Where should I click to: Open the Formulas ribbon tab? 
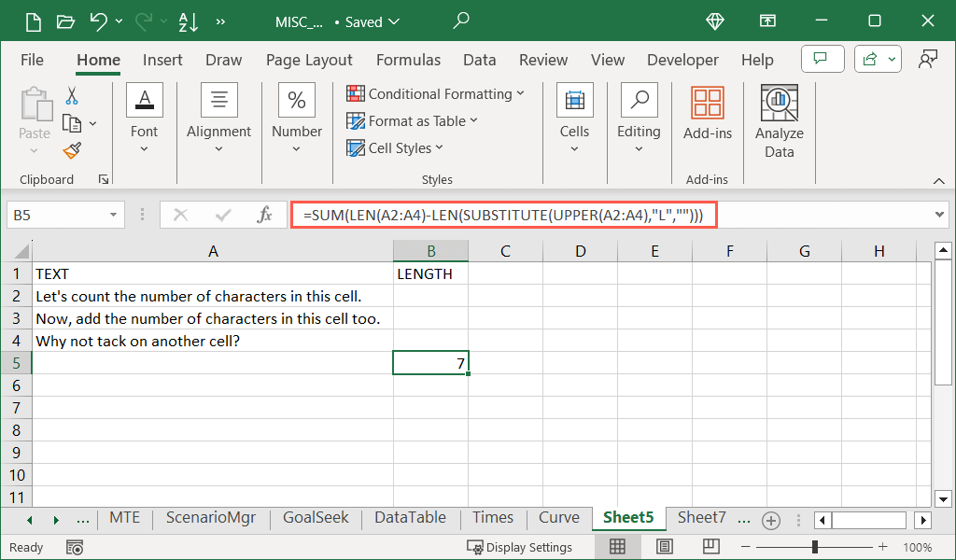coord(408,60)
